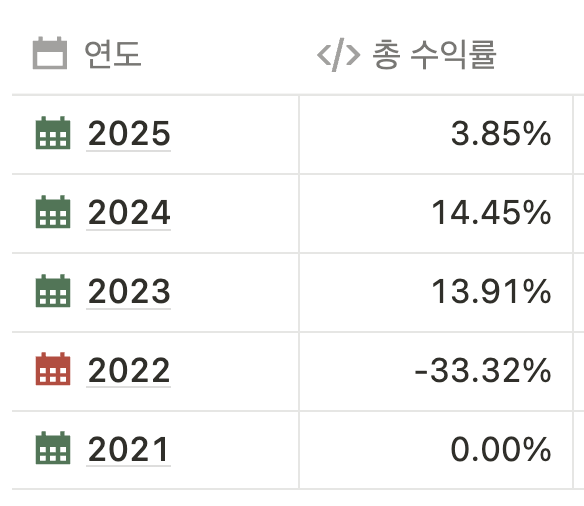The width and height of the screenshot is (584, 506).
Task: Select the 14.45% return cell
Action: click(x=436, y=213)
